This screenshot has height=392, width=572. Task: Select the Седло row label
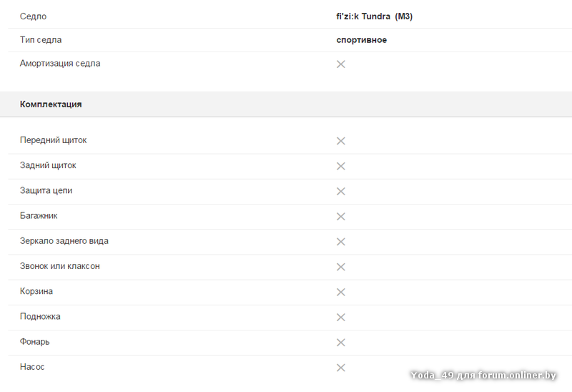pos(33,16)
